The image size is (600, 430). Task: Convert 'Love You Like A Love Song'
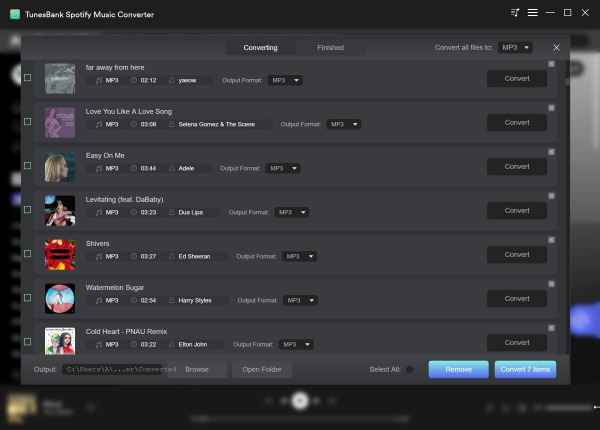pos(517,122)
